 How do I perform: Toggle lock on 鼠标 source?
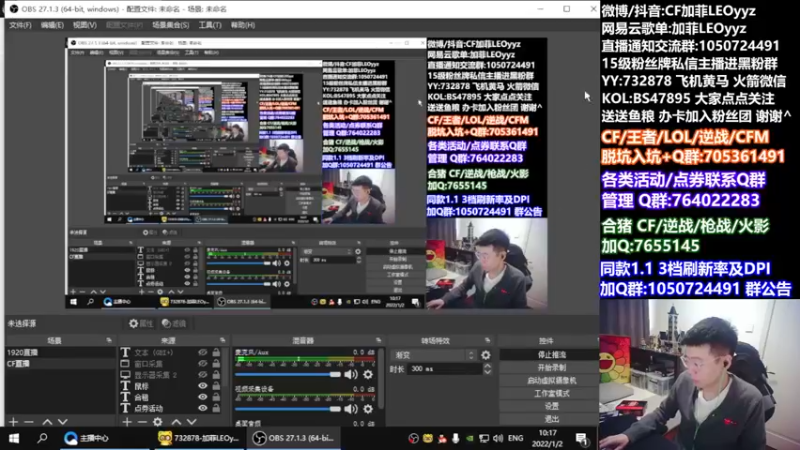click(x=216, y=386)
